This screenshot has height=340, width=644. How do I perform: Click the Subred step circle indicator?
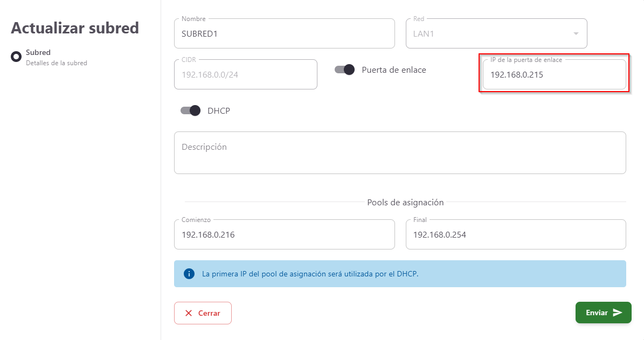(x=16, y=57)
